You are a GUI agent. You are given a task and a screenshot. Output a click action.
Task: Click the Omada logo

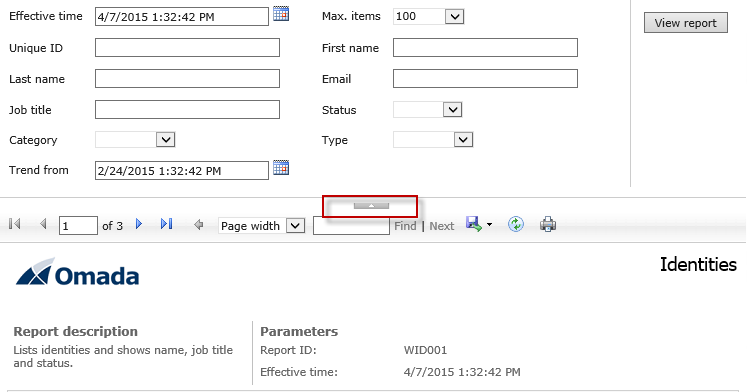click(78, 272)
